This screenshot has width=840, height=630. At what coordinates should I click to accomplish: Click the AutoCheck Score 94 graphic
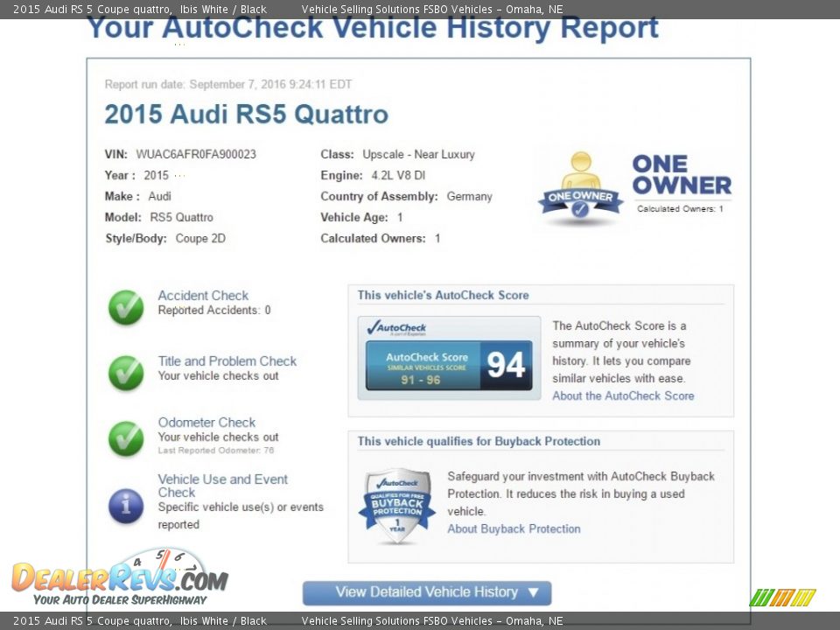coord(449,357)
